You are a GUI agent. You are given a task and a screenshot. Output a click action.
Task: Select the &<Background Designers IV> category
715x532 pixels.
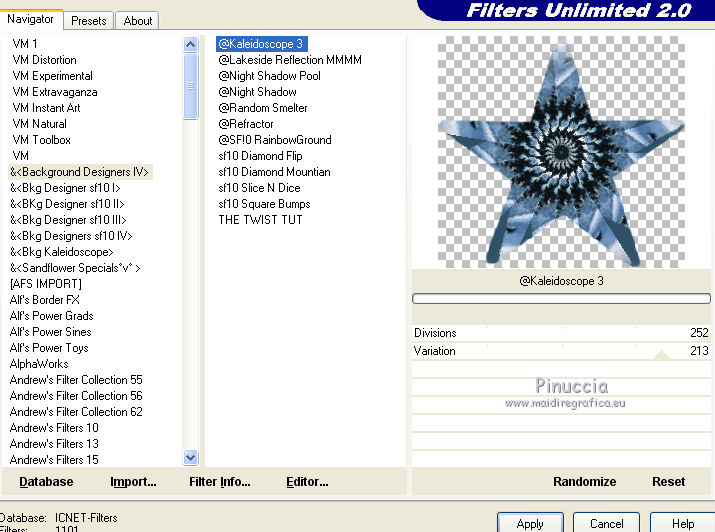pos(80,172)
